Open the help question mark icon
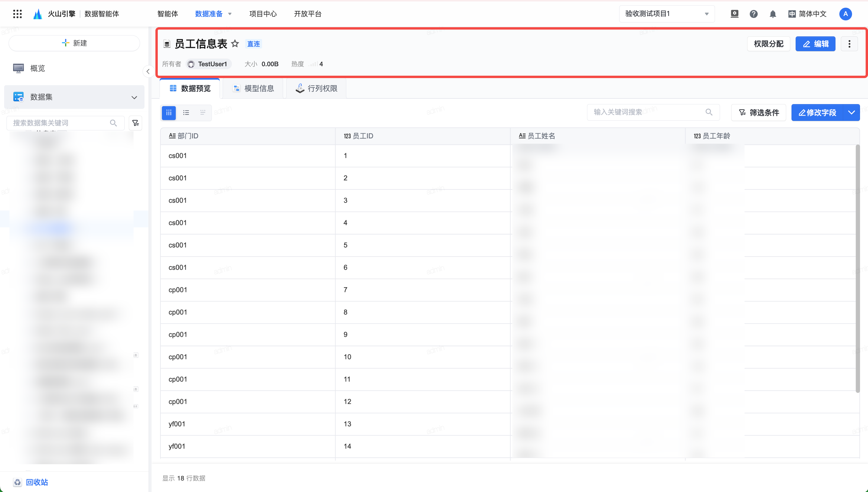868x492 pixels. [753, 14]
